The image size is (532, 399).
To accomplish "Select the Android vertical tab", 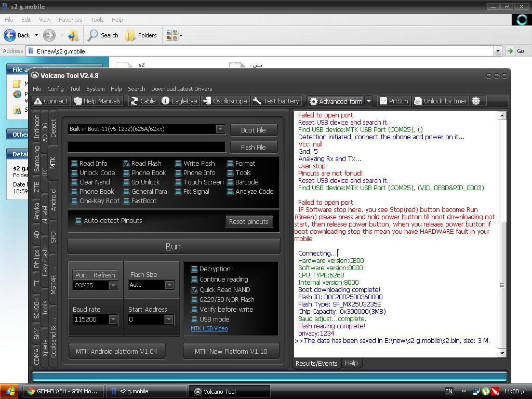I will (x=53, y=200).
